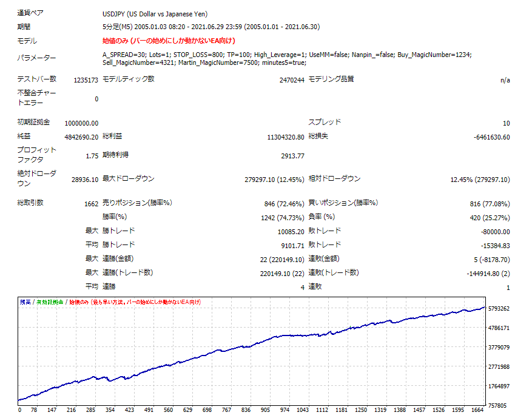
Task: Select the test bar count 1235173
Action: click(x=86, y=80)
